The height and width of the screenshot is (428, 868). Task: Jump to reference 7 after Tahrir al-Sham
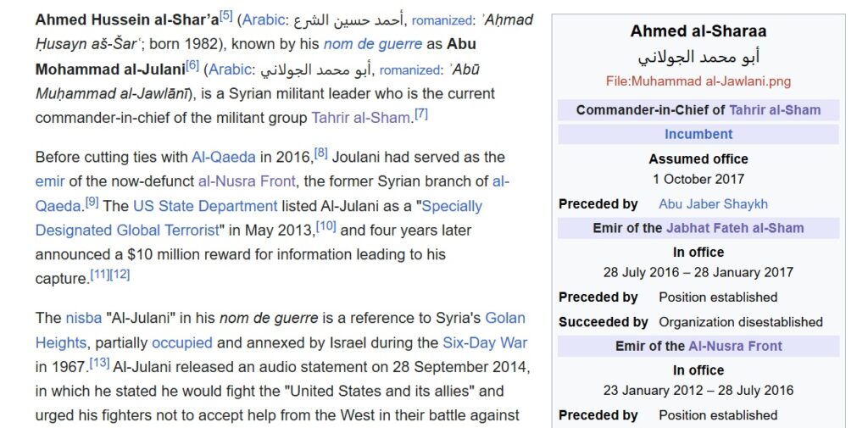421,114
